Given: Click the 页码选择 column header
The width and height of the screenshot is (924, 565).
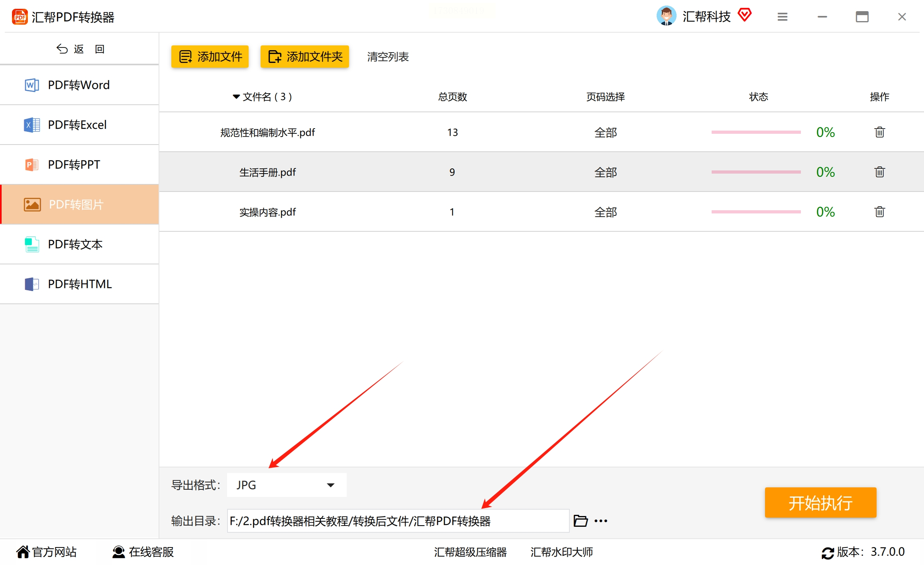Looking at the screenshot, I should point(606,97).
